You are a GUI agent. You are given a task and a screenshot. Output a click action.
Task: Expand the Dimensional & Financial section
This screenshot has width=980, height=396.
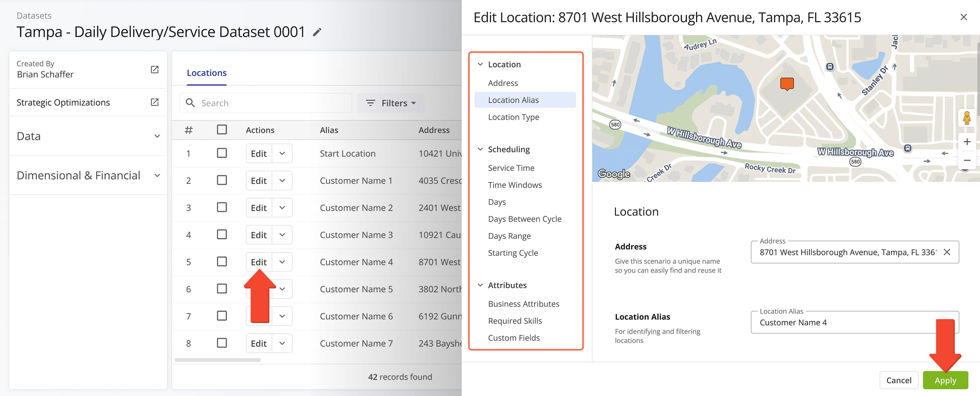click(88, 175)
